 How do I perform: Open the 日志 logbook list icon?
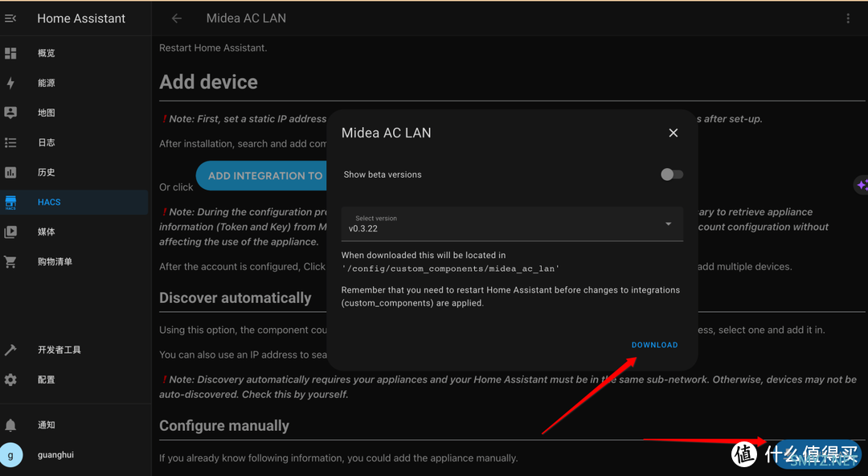coord(10,142)
